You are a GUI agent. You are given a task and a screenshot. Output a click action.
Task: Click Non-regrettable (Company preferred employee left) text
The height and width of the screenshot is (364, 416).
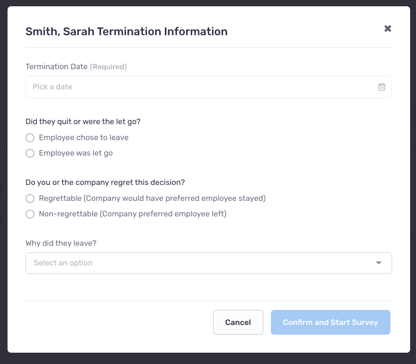[133, 214]
